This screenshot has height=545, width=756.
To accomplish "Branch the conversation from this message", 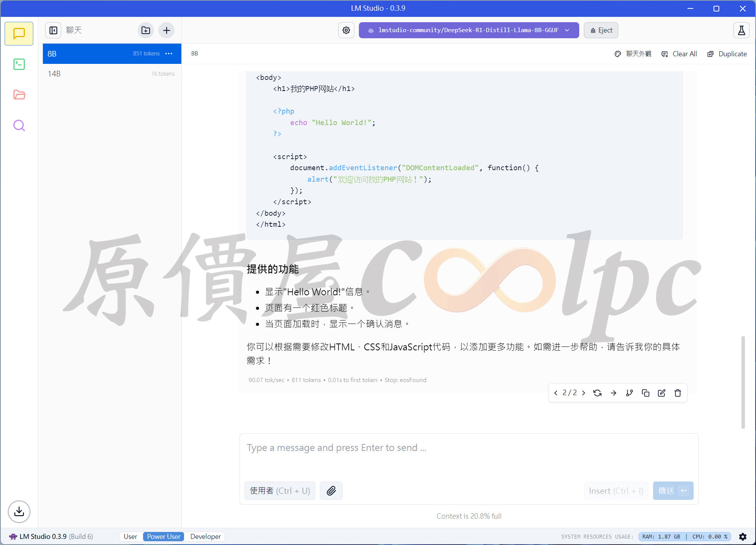I will click(x=629, y=393).
